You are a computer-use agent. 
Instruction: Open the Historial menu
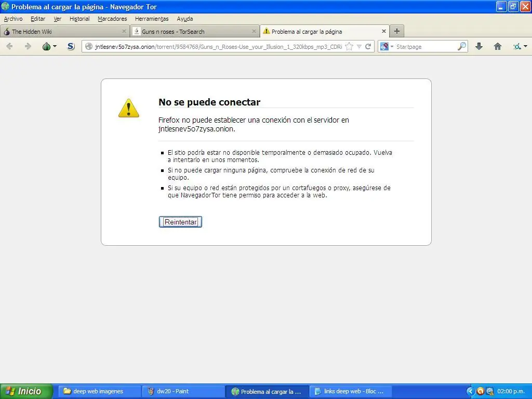[x=79, y=19]
